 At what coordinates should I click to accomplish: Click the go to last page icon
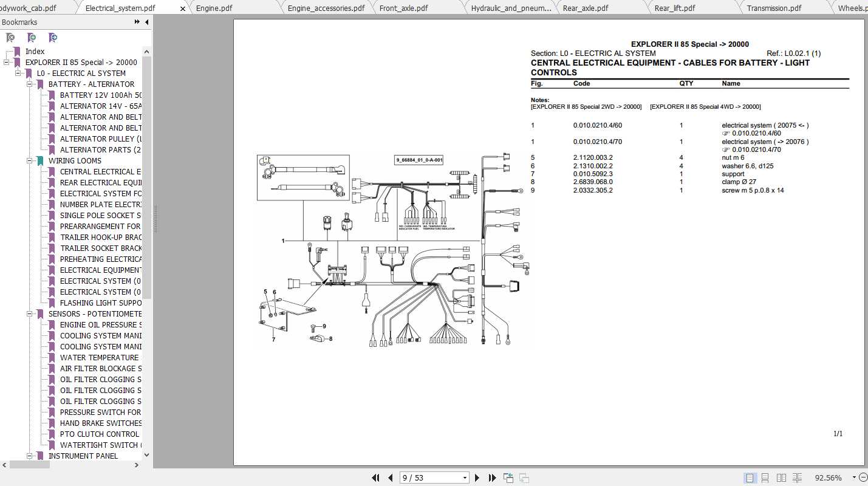[x=492, y=478]
